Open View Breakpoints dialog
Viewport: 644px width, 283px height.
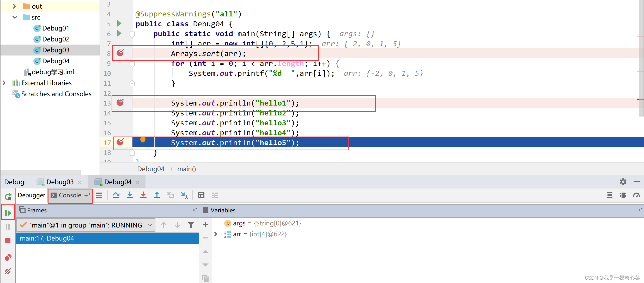click(8, 257)
